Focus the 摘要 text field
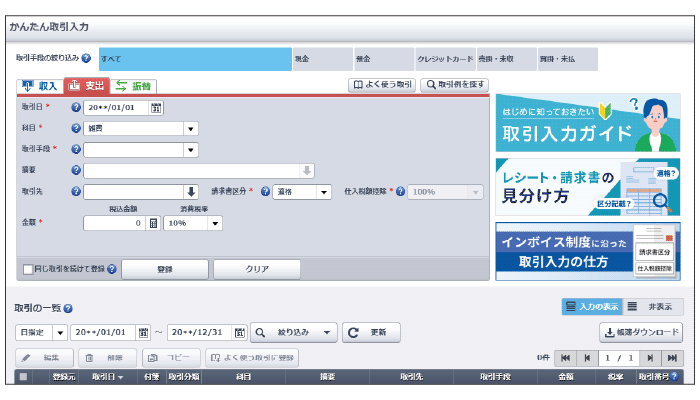The height and width of the screenshot is (400, 700). click(192, 171)
